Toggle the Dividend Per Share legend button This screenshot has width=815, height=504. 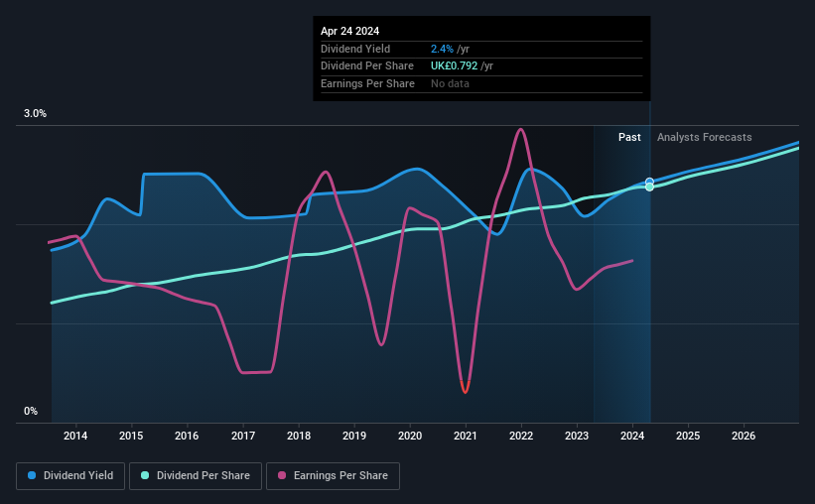coord(196,476)
